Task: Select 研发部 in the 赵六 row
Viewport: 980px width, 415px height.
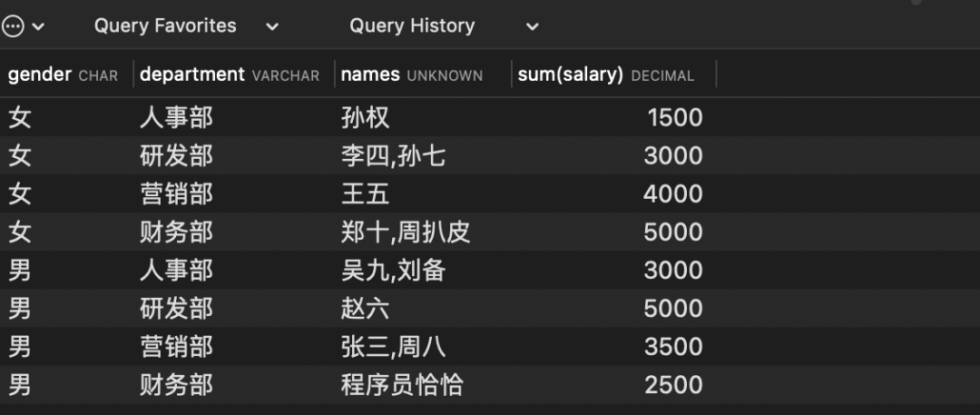Action: [x=176, y=309]
